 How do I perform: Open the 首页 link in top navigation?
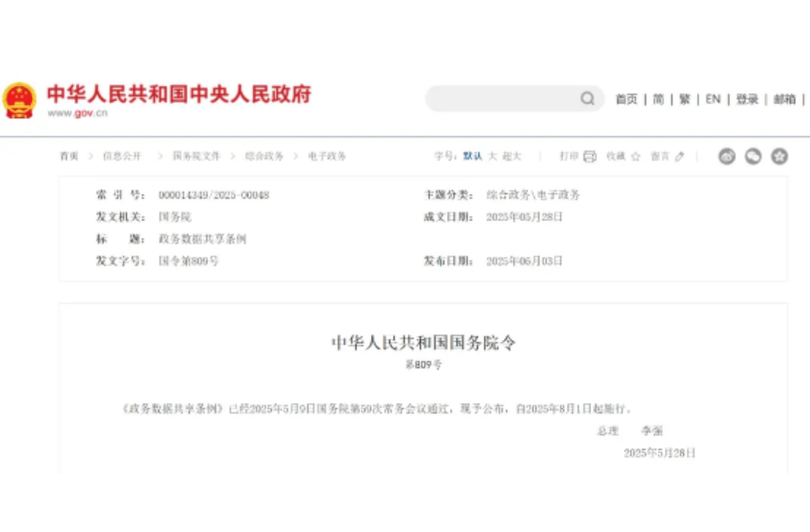(x=626, y=99)
